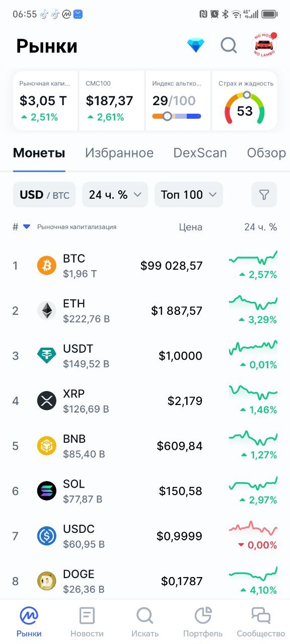The height and width of the screenshot is (644, 290).
Task: Tap the blue diamond rewards icon
Action: click(196, 46)
